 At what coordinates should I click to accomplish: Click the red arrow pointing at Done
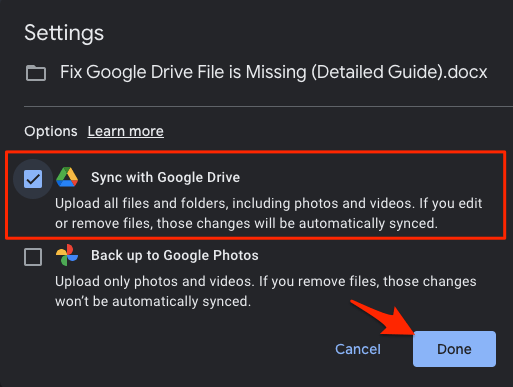coord(383,317)
